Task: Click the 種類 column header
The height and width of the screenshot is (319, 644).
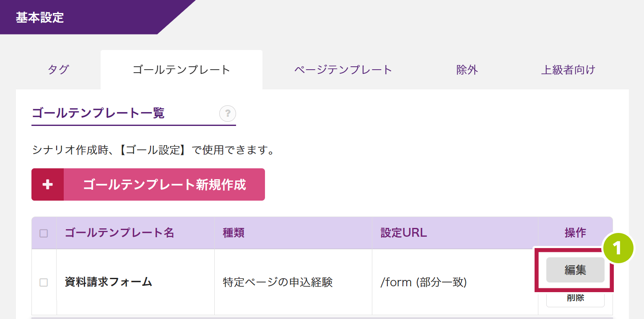Action: coord(234,233)
